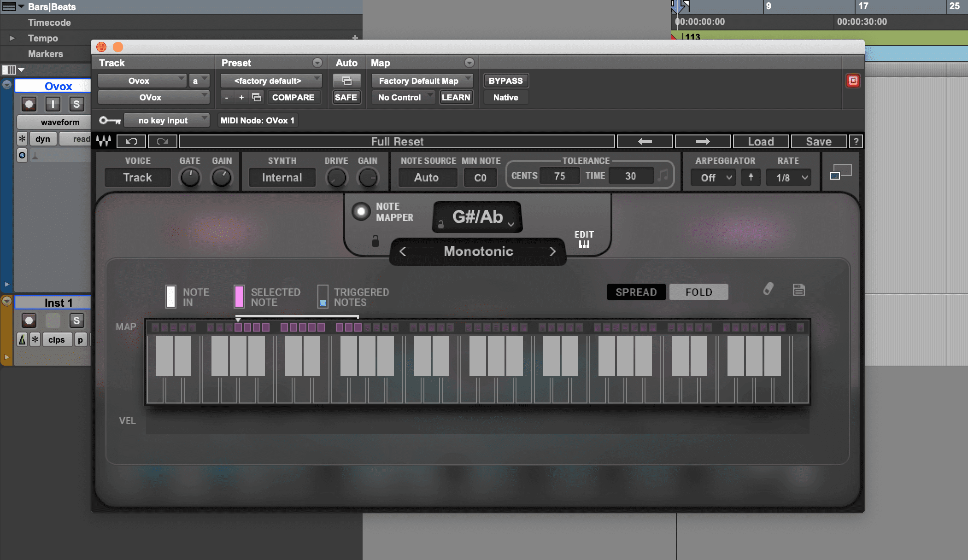Open the G#/Ab root key dropdown
The image size is (968, 560).
(477, 216)
